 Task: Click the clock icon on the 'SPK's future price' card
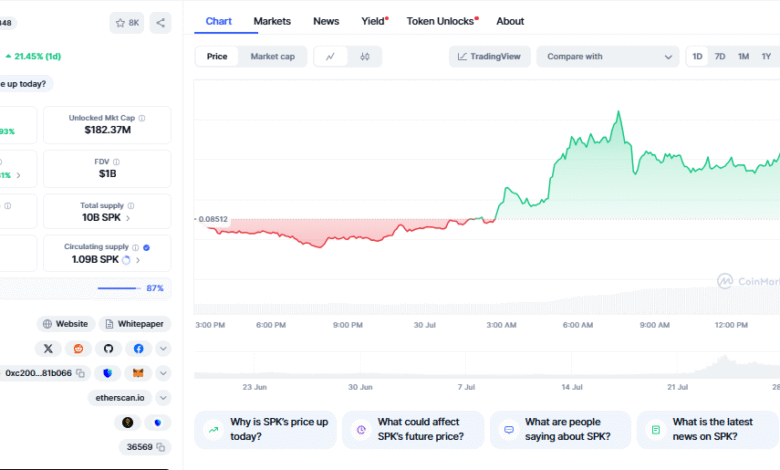[x=361, y=430]
